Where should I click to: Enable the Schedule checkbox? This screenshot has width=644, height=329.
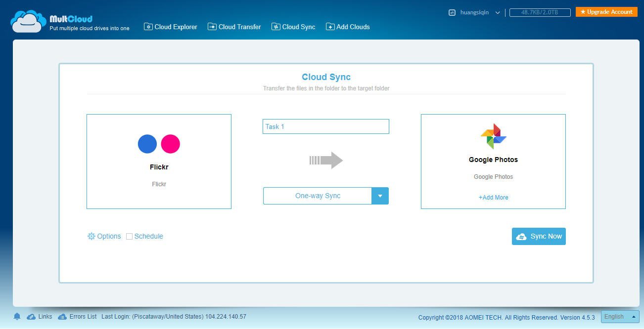129,237
